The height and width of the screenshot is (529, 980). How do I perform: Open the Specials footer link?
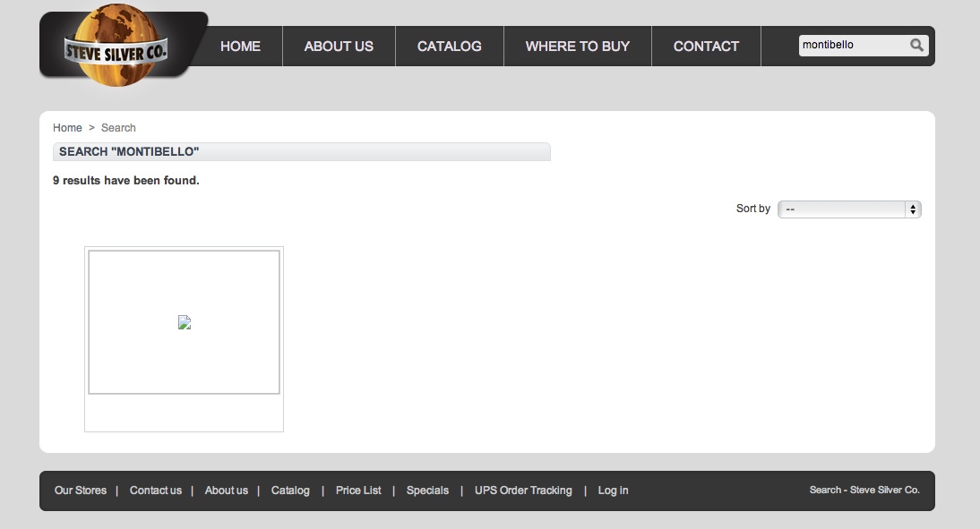[x=427, y=491]
